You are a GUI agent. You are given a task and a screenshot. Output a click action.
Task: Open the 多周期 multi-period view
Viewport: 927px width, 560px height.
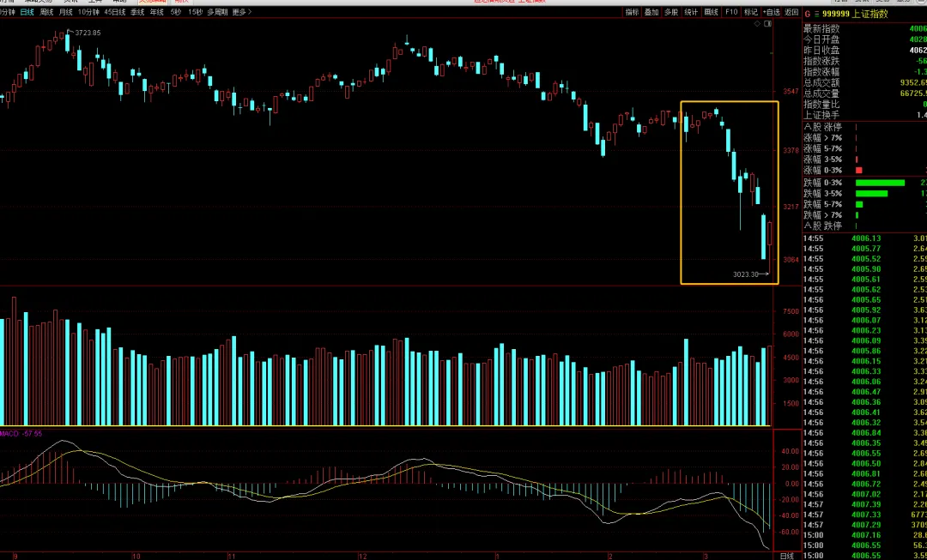click(x=217, y=12)
